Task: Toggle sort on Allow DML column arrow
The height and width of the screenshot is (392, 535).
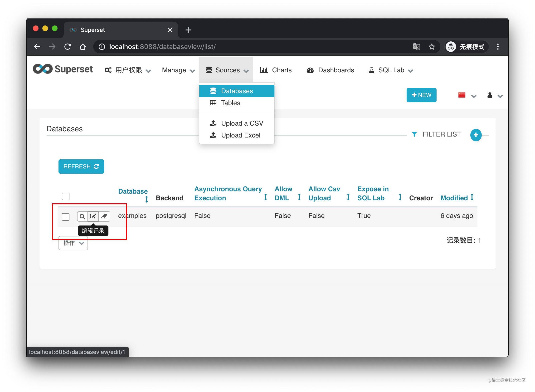Action: click(299, 197)
